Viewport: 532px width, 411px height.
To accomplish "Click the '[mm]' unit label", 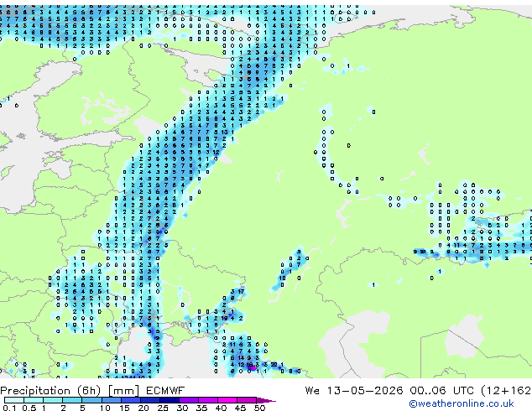I will pos(123,391).
